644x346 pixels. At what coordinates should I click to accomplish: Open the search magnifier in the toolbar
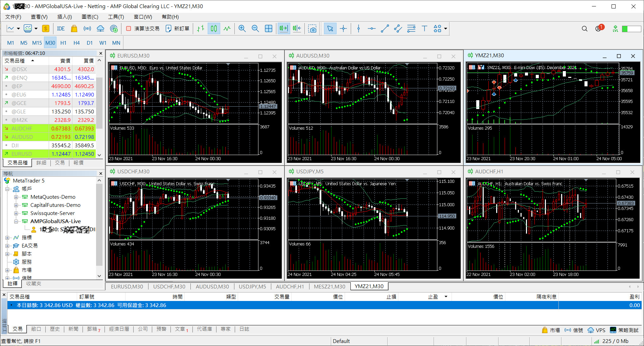click(584, 29)
